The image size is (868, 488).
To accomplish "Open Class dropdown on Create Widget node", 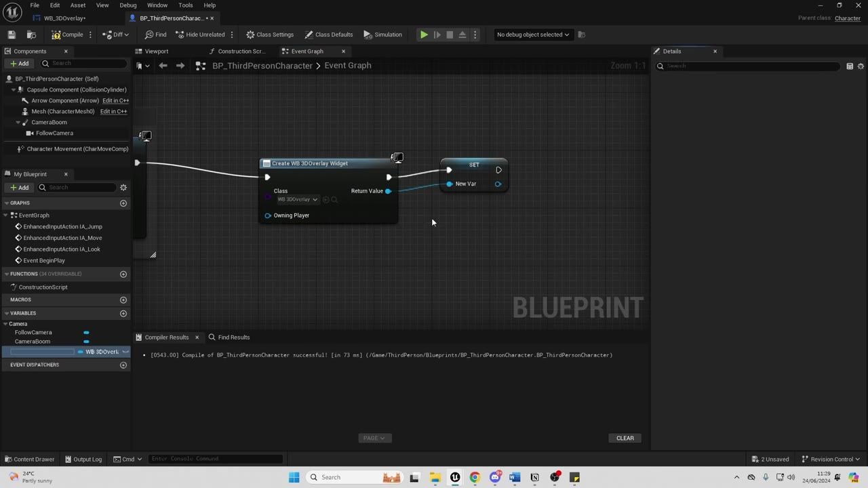I will click(x=297, y=200).
